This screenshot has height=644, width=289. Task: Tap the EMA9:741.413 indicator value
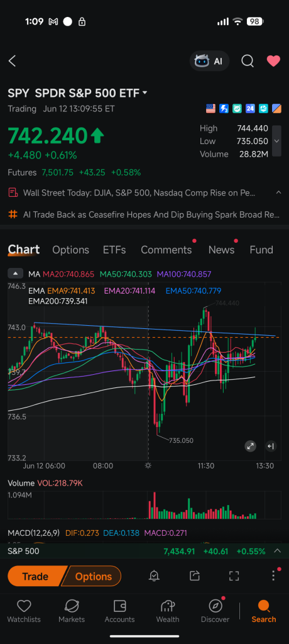(x=71, y=291)
